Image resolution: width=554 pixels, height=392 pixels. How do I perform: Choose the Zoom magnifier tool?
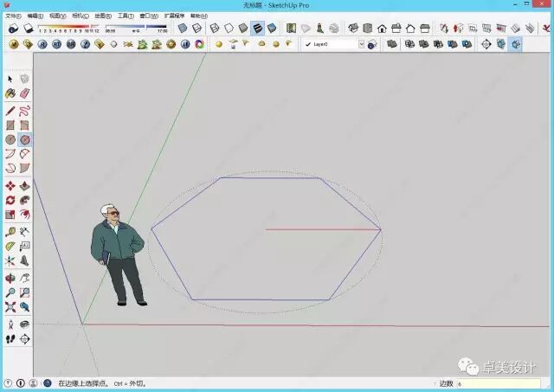pos(10,292)
